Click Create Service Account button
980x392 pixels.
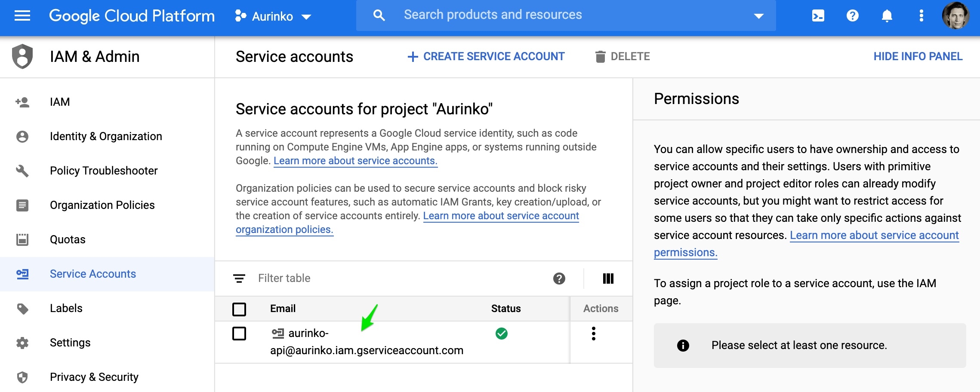(486, 56)
